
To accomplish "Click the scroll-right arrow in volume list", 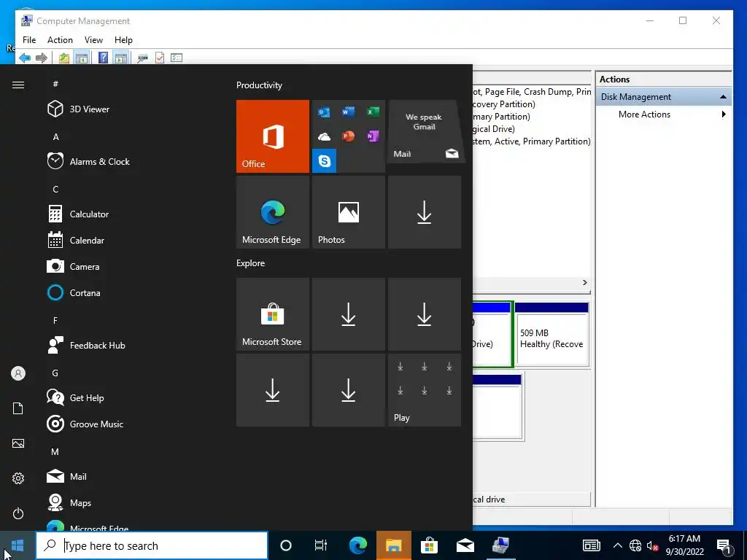I will 585,282.
